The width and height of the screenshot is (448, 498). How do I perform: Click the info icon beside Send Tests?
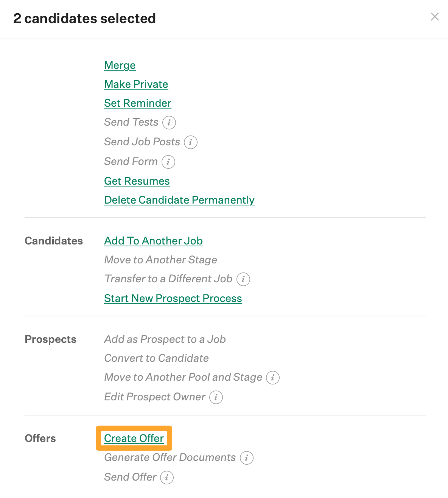(x=169, y=123)
